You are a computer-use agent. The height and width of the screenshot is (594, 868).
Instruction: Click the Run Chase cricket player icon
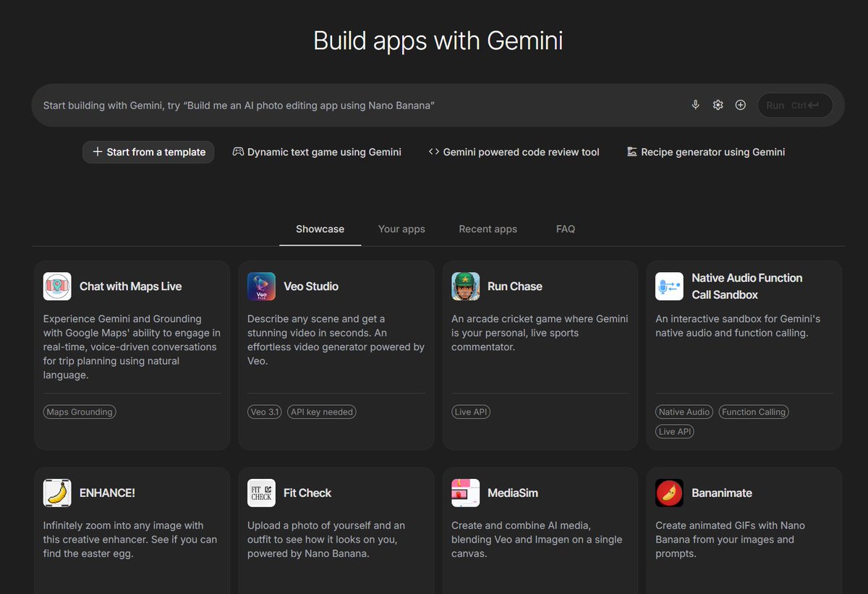465,287
